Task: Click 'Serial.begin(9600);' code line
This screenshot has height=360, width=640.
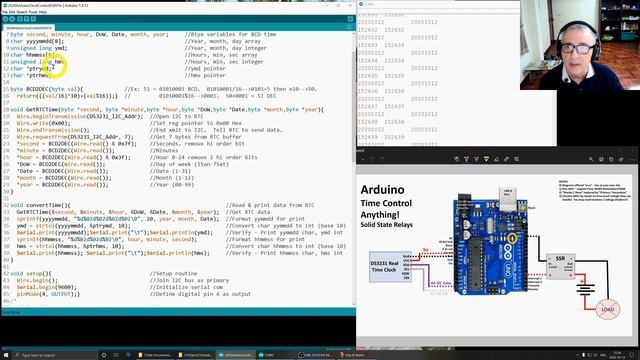Action: point(47,287)
